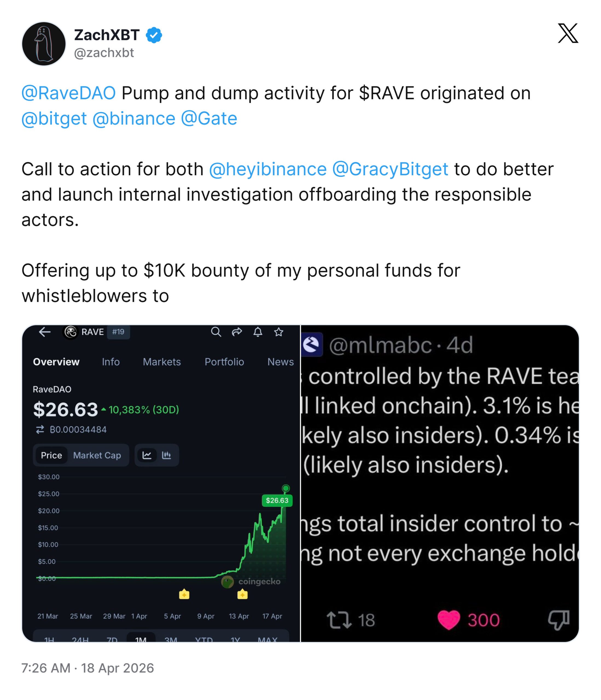The width and height of the screenshot is (601, 700).
Task: Open ZachXBT's profile avatar
Action: pos(43,43)
